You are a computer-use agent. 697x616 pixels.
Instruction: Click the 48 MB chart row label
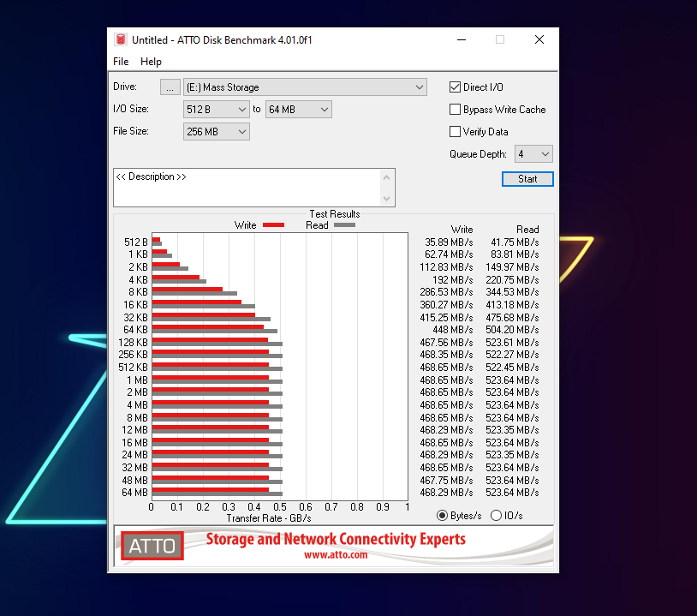coord(134,481)
